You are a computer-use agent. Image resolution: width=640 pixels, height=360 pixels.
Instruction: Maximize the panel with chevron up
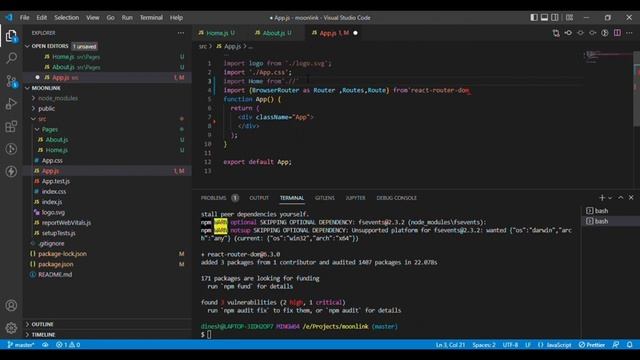(620, 198)
